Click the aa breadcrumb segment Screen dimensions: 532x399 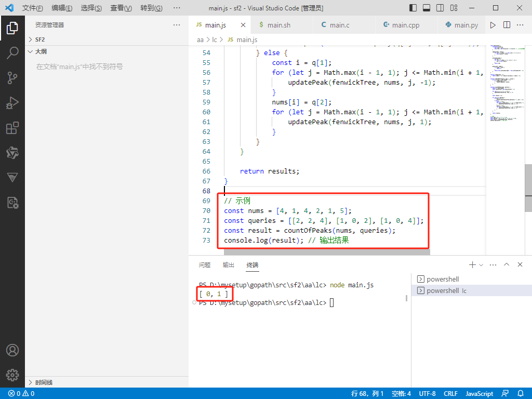pos(200,39)
